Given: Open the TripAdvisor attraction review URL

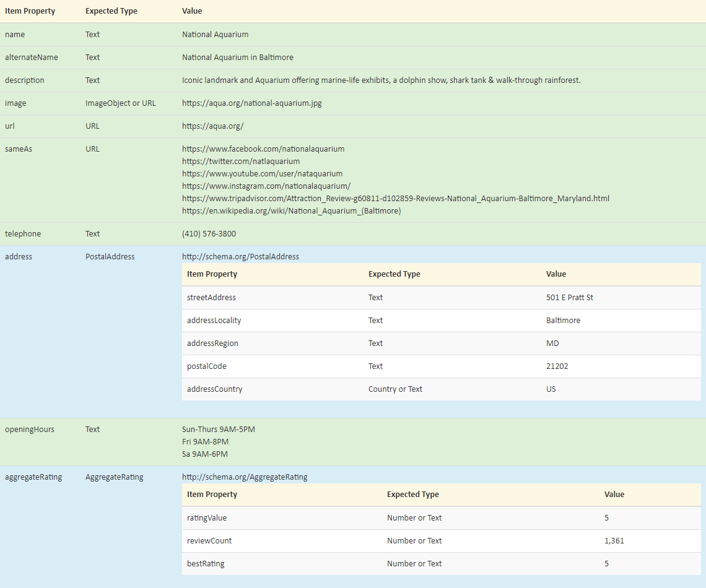Looking at the screenshot, I should [x=395, y=199].
